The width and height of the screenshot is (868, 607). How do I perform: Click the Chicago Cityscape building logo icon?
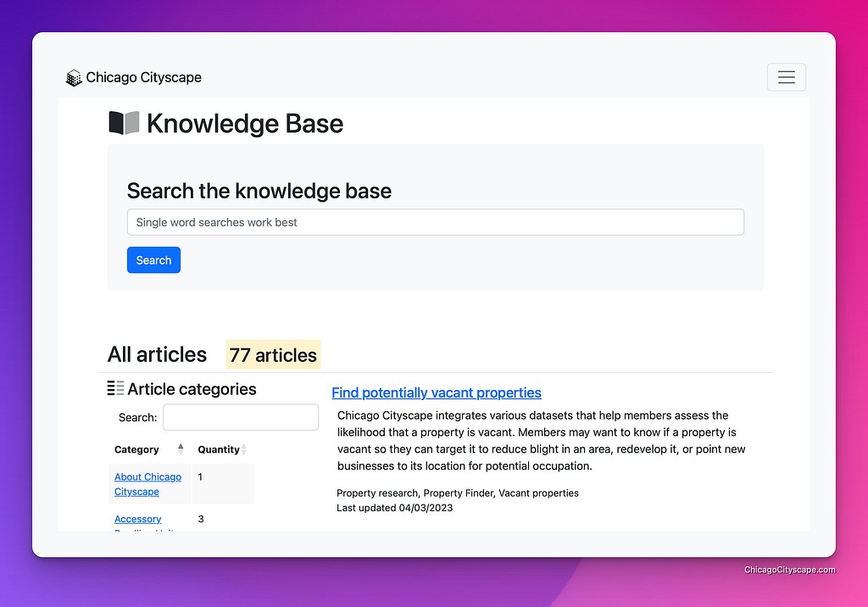click(x=74, y=78)
